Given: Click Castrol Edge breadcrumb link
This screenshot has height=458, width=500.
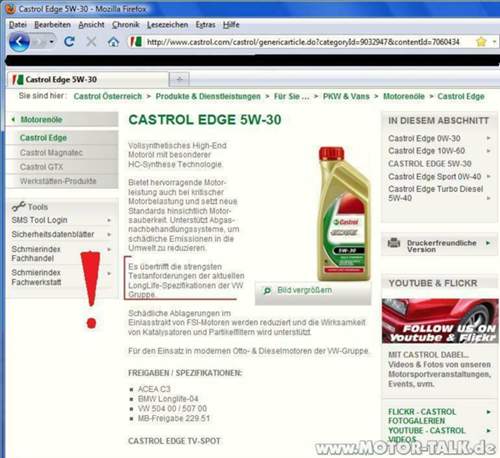Looking at the screenshot, I should (x=461, y=96).
